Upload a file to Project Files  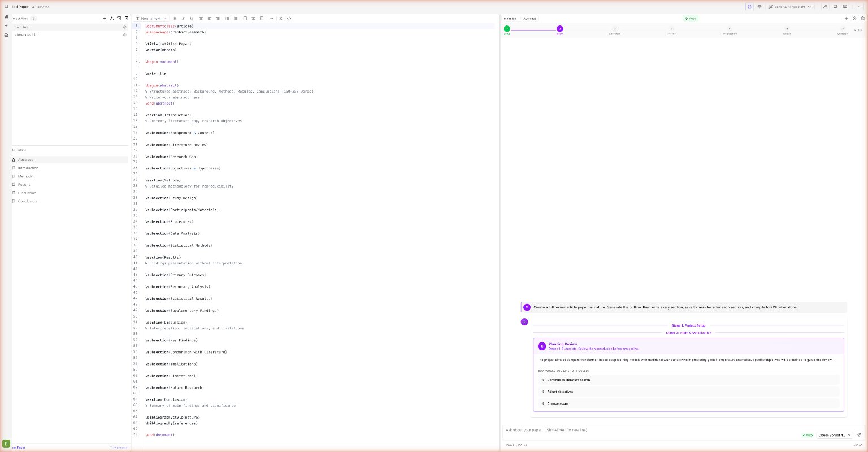point(112,18)
